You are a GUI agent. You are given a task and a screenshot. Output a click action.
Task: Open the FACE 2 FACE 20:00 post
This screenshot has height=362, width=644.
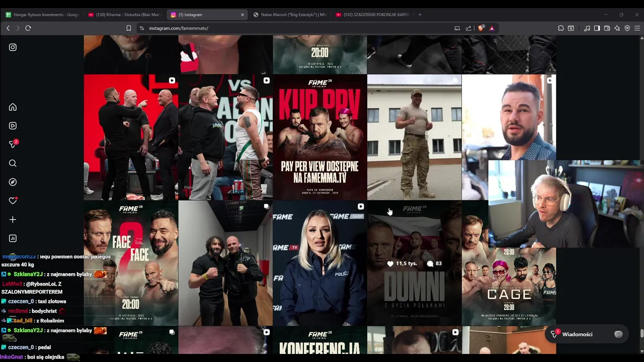[x=131, y=263]
